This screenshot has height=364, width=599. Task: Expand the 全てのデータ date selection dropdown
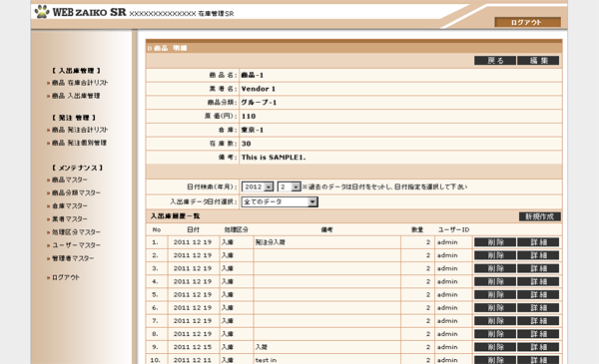pyautogui.click(x=280, y=201)
